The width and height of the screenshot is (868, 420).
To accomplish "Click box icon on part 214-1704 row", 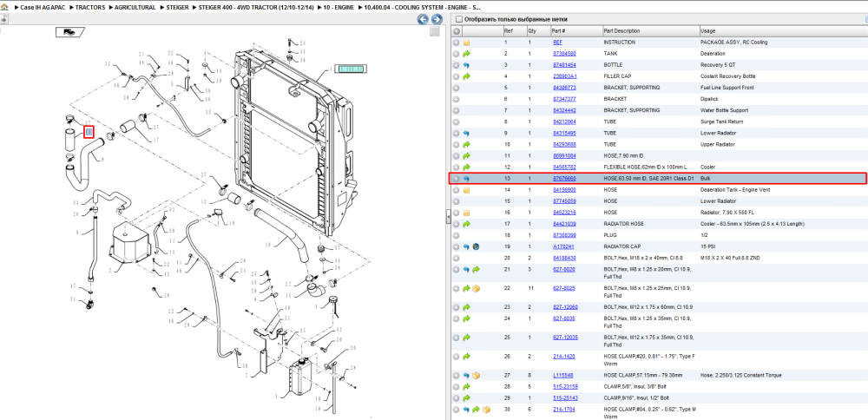I will point(486,410).
